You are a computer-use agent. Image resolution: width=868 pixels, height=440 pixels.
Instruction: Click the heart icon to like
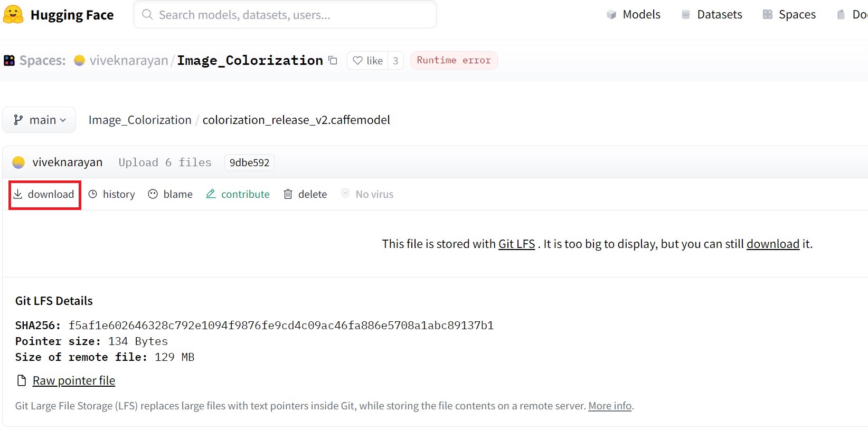click(357, 61)
